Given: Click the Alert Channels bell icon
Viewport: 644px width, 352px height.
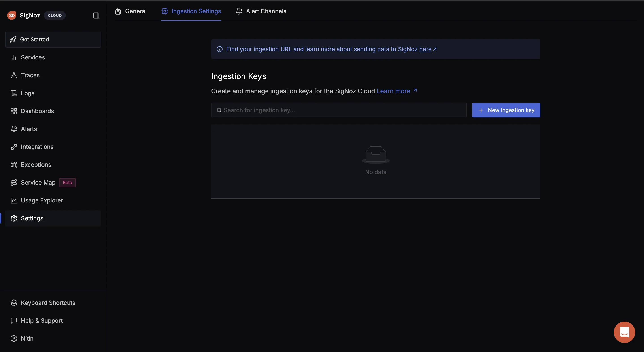Looking at the screenshot, I should [239, 11].
